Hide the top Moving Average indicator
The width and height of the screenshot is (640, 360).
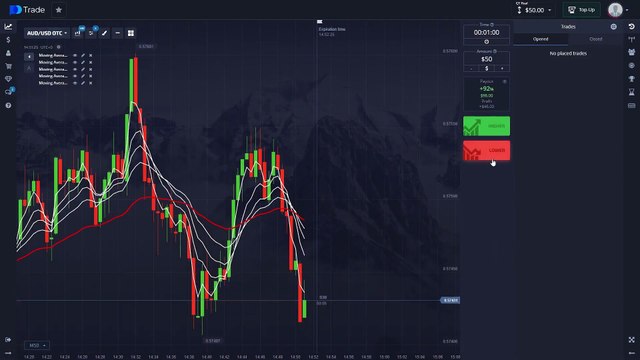point(75,56)
